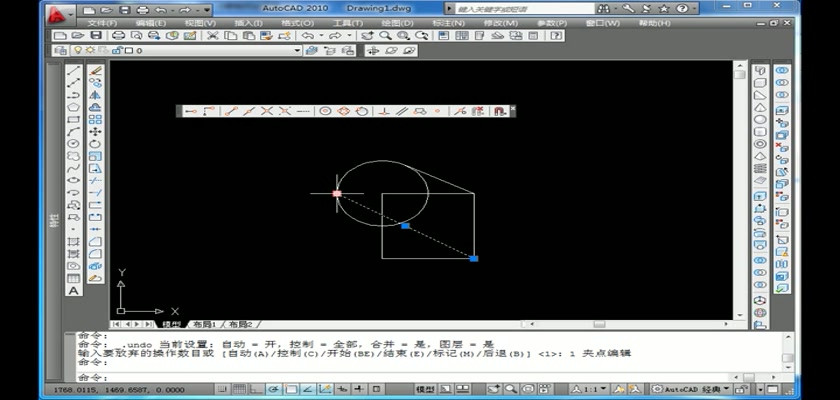
Task: Click the keyword search input field
Action: pyautogui.click(x=524, y=9)
